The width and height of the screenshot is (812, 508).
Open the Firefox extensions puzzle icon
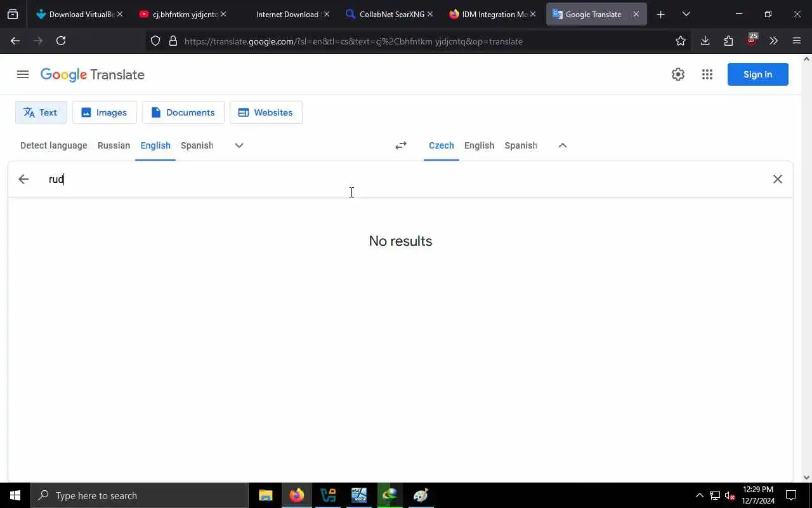click(728, 41)
